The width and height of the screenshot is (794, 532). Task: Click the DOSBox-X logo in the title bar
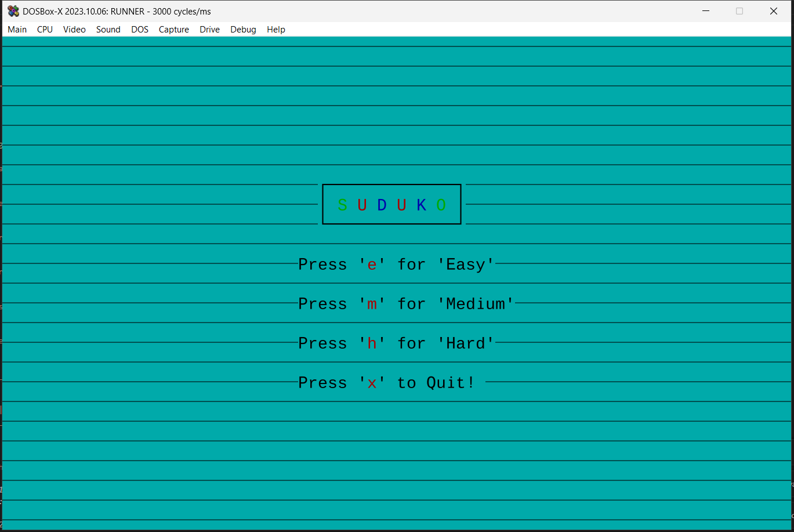13,10
